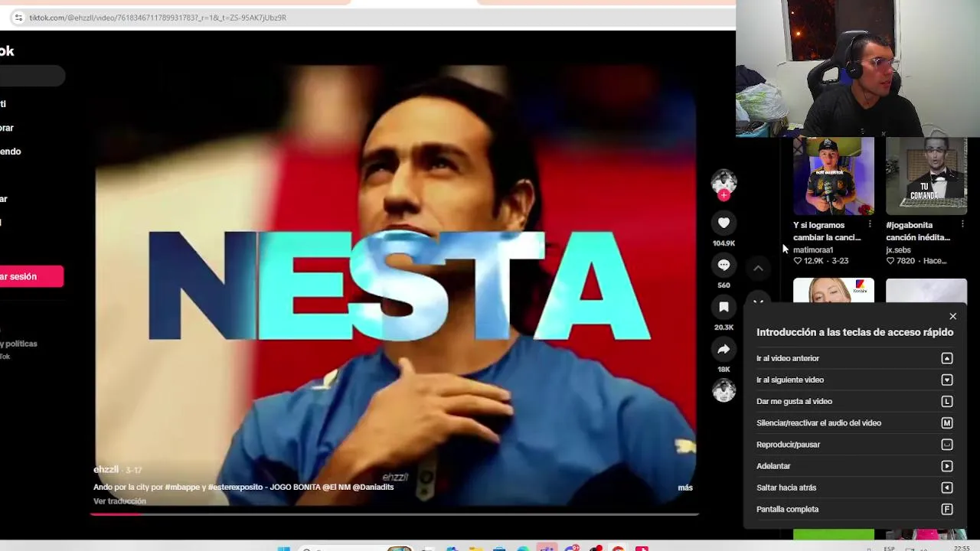This screenshot has height=551, width=980.
Task: Click 'Ir al video anterior' shortcut row text
Action: click(x=788, y=358)
